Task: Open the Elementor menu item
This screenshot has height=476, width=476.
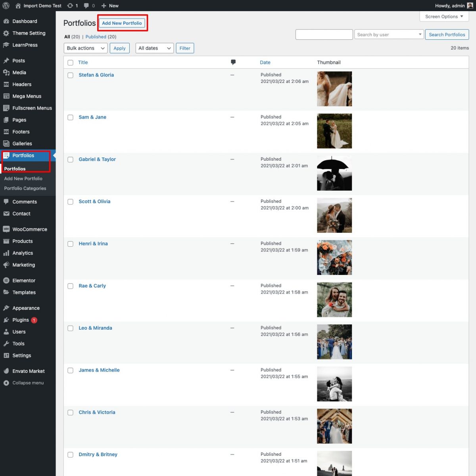Action: click(x=24, y=280)
